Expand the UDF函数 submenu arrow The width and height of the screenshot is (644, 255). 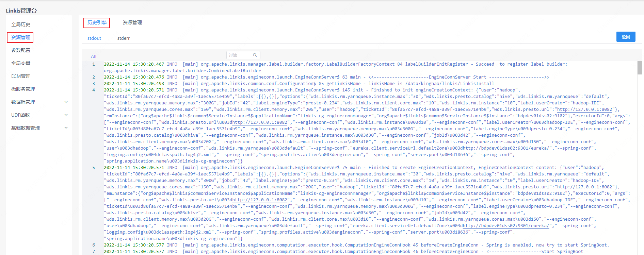tap(66, 115)
